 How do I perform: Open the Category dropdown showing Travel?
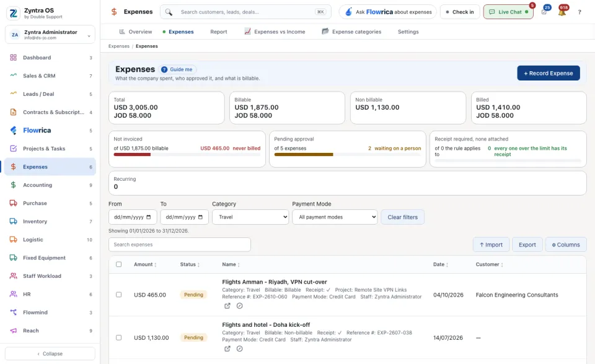(250, 217)
